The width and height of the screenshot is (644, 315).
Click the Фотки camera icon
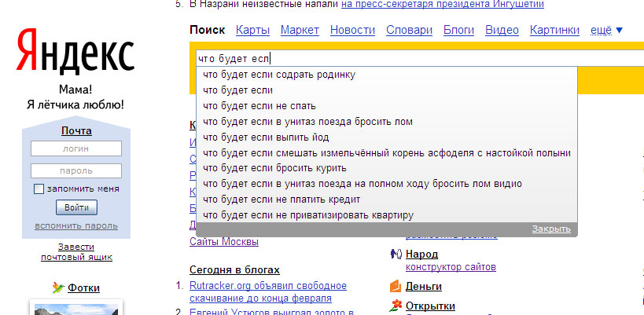click(57, 288)
